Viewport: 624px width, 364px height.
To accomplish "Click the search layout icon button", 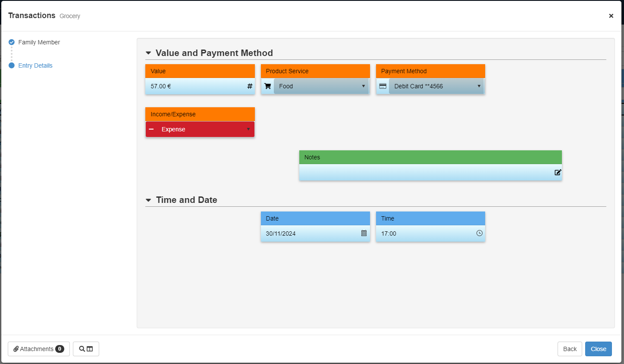I will pos(86,349).
